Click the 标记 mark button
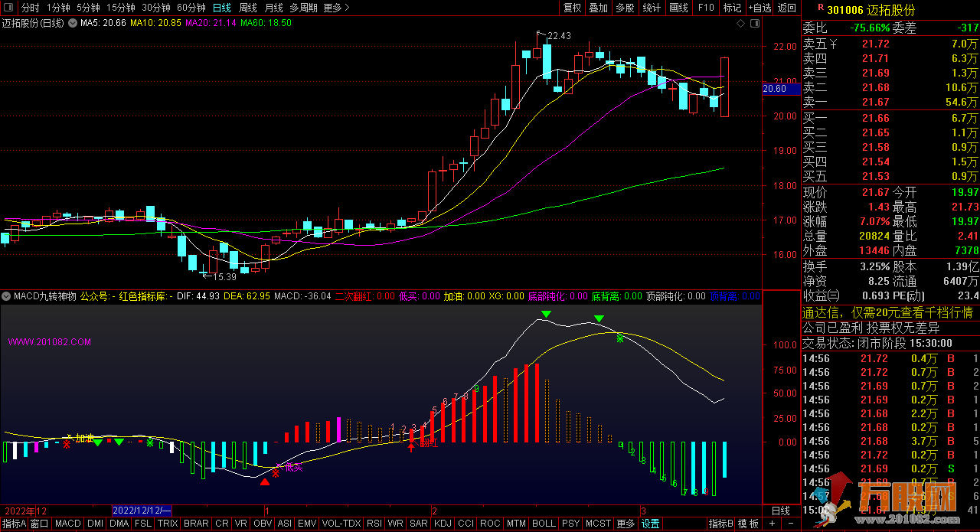This screenshot has height=532, width=980. [x=732, y=8]
